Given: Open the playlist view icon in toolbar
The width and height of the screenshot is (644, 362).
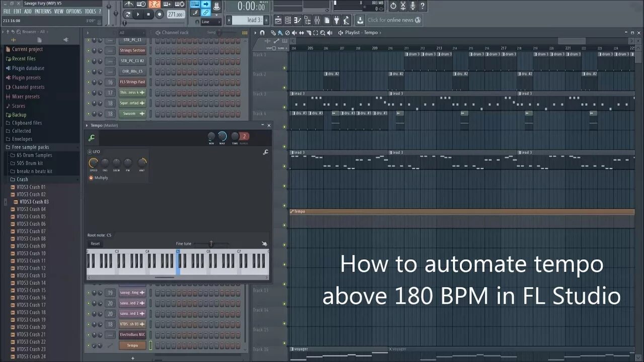Looking at the screenshot, I should [x=278, y=20].
